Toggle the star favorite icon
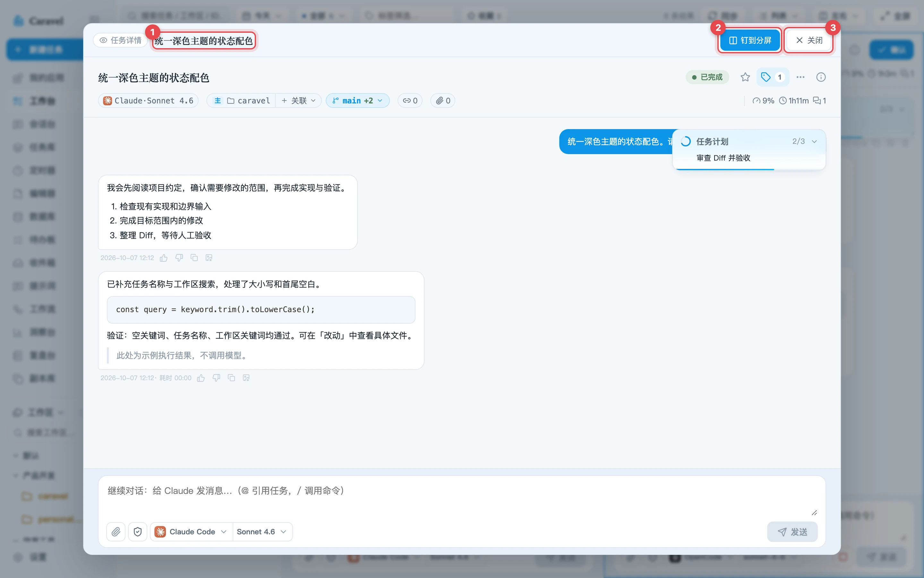Viewport: 924px width, 578px height. (745, 77)
